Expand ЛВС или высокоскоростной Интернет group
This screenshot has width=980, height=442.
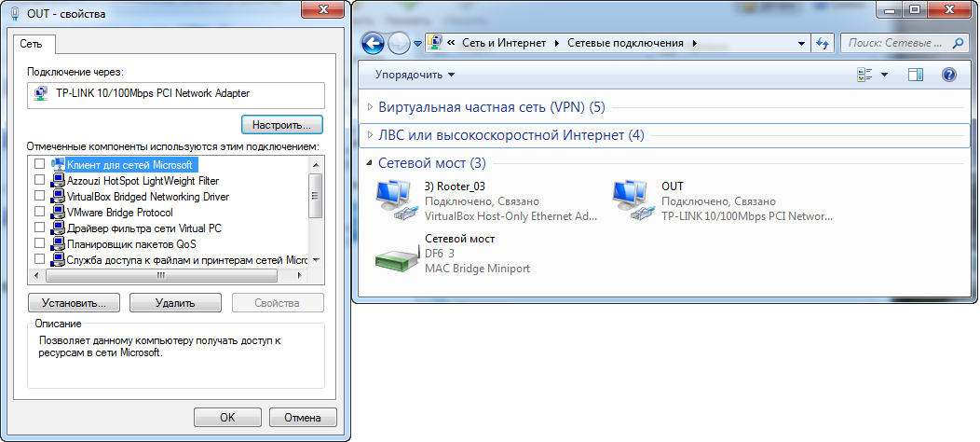(x=371, y=135)
